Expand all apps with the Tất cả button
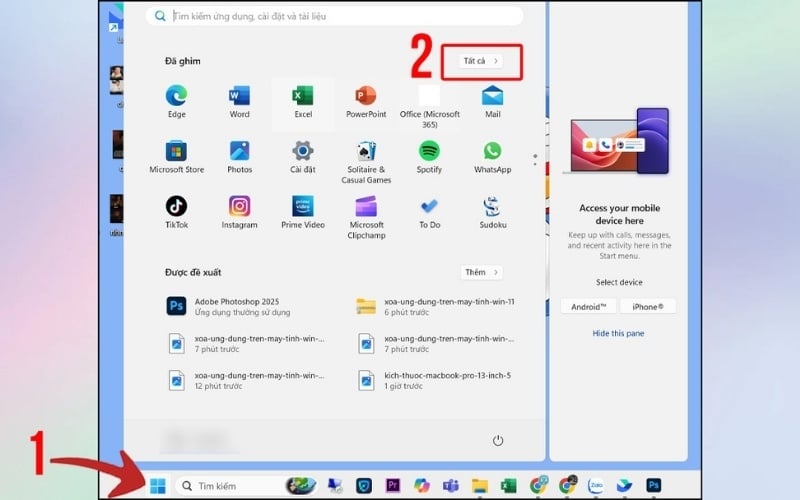This screenshot has width=800, height=500. tap(481, 61)
